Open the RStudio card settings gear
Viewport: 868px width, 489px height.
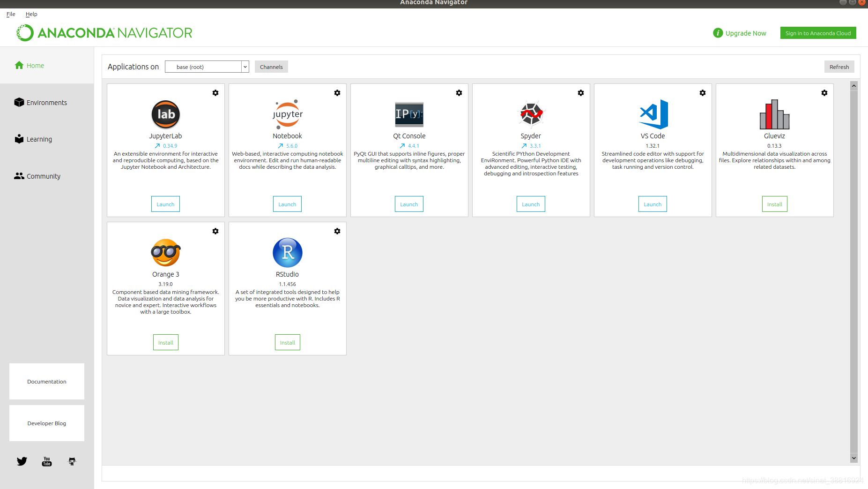(337, 231)
